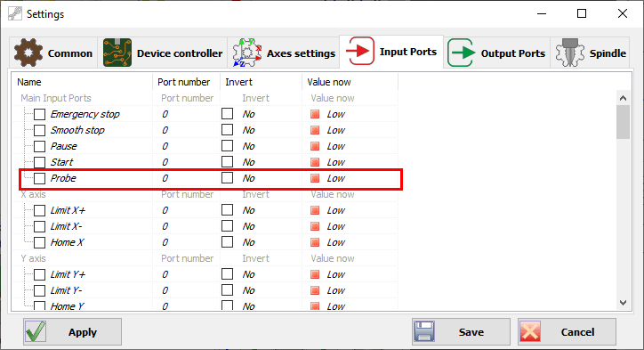Click the red status indicator for Probe
The width and height of the screenshot is (644, 350).
click(x=315, y=178)
